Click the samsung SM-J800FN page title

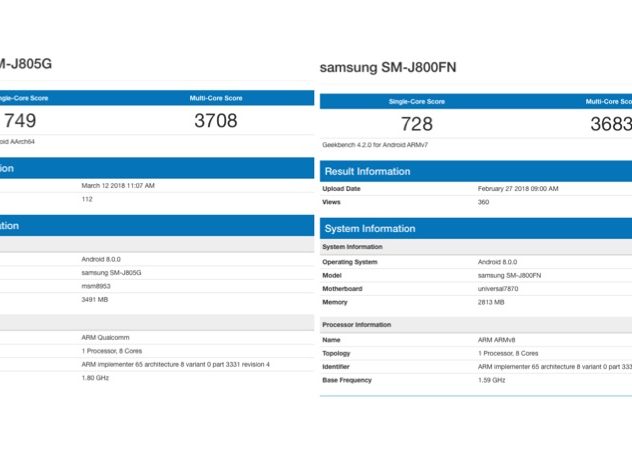pos(388,68)
